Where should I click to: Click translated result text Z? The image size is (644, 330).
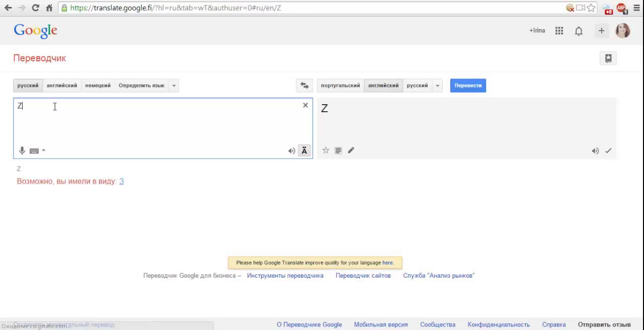(x=325, y=109)
